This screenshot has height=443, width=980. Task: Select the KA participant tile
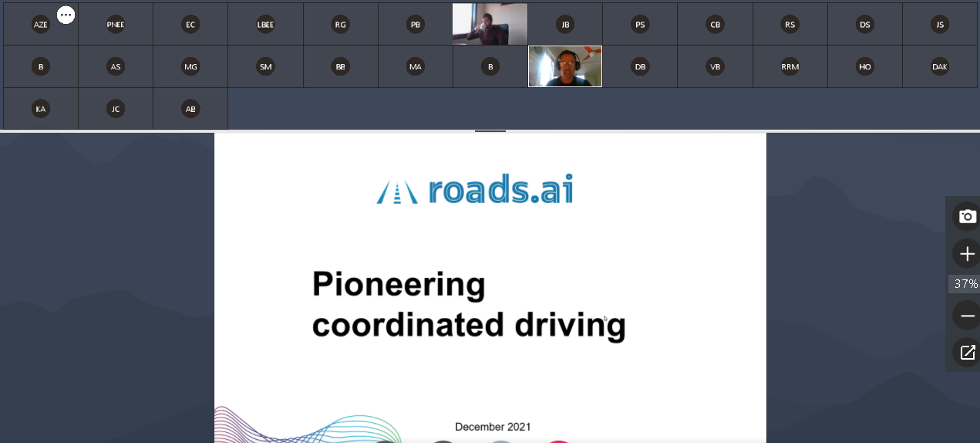(41, 109)
